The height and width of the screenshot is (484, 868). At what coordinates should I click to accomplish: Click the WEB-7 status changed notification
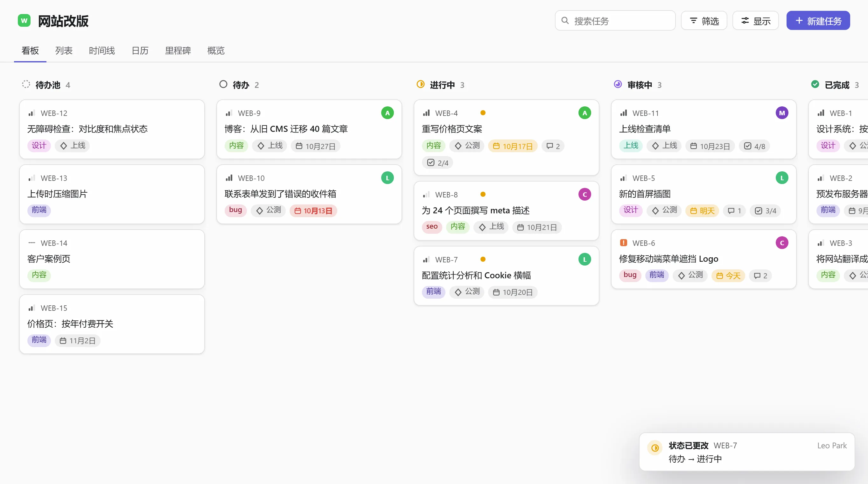point(747,452)
